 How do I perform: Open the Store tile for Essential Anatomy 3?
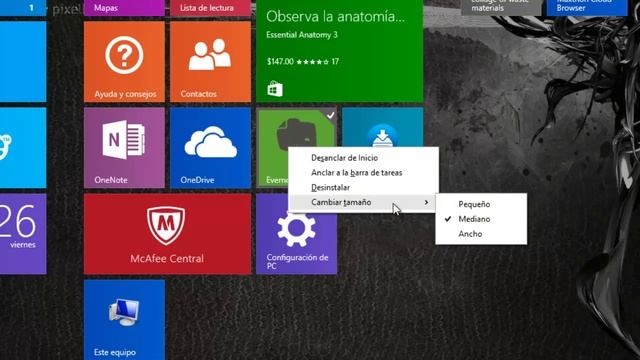340,51
